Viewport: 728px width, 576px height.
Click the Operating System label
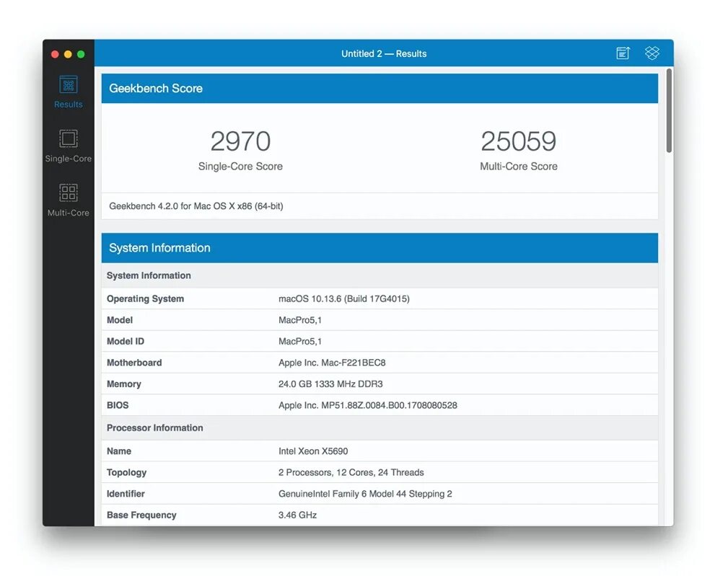coord(145,298)
